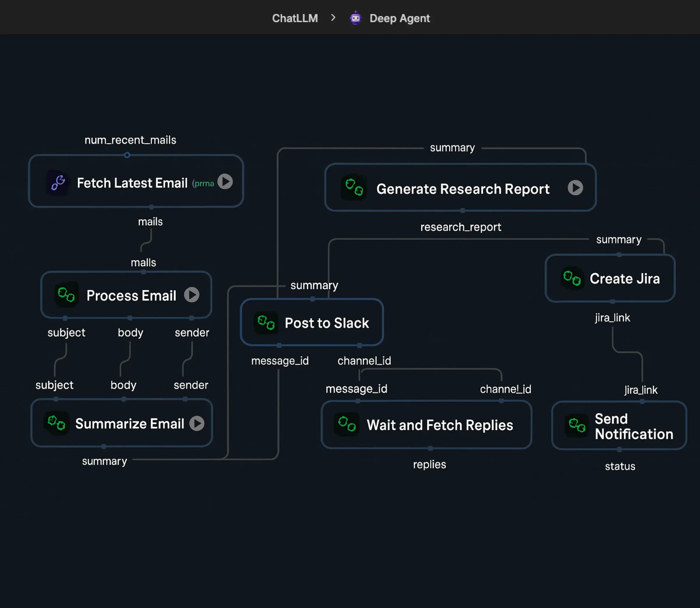This screenshot has width=700, height=608.
Task: Click the Generate Research Report play button
Action: point(575,188)
